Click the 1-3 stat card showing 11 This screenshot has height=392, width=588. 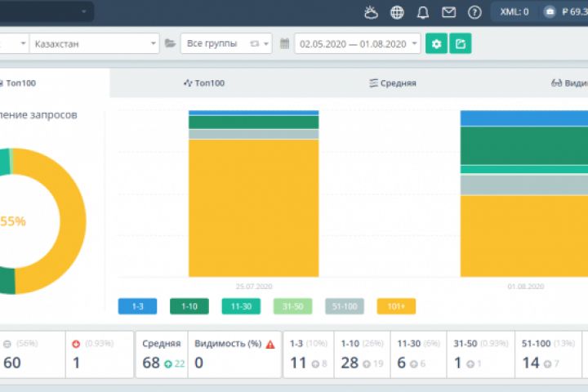coord(309,354)
